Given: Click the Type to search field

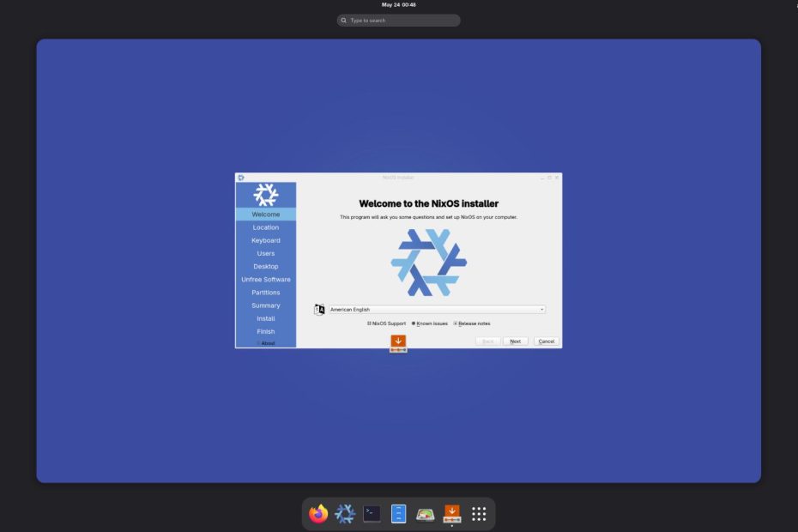Looking at the screenshot, I should coord(398,21).
